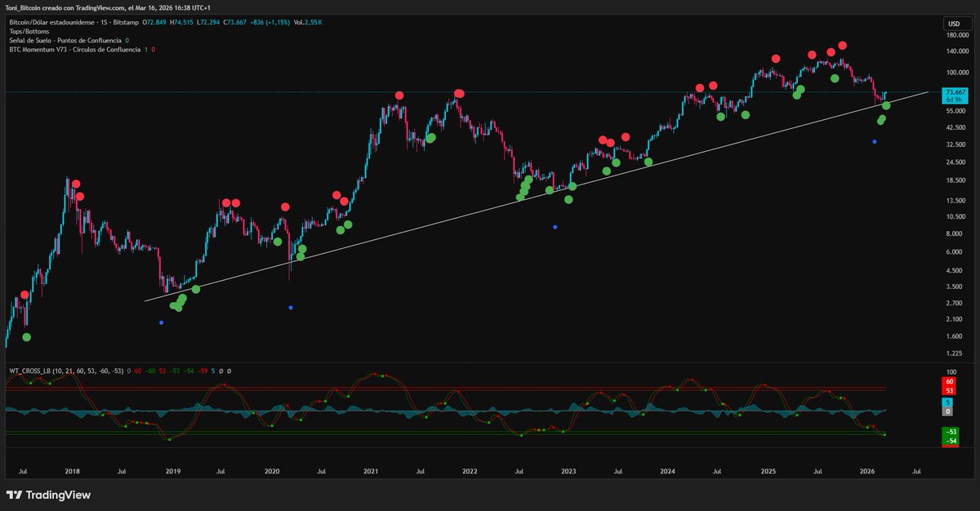Click the 140.000 price axis label
Viewport: 980px width, 511px height.
956,51
